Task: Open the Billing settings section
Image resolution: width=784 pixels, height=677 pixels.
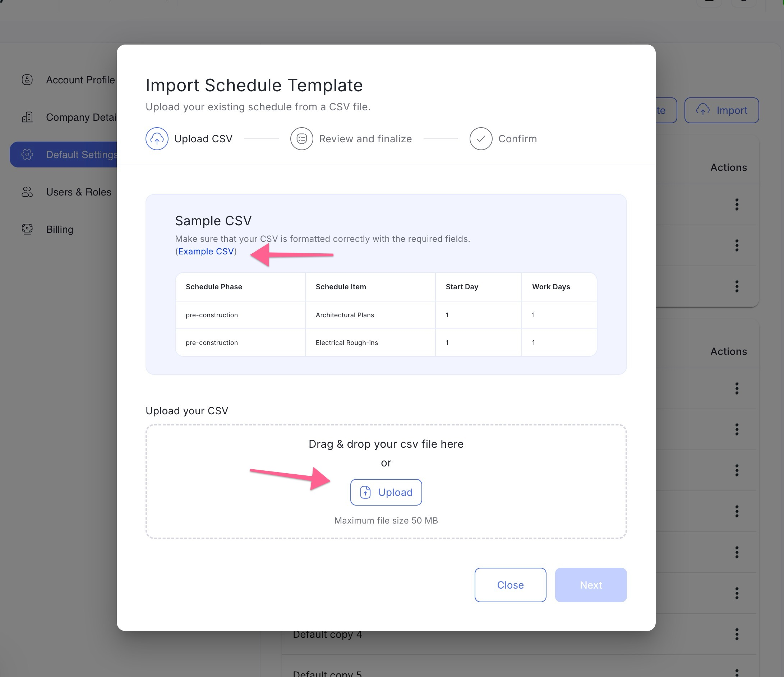Action: [60, 229]
